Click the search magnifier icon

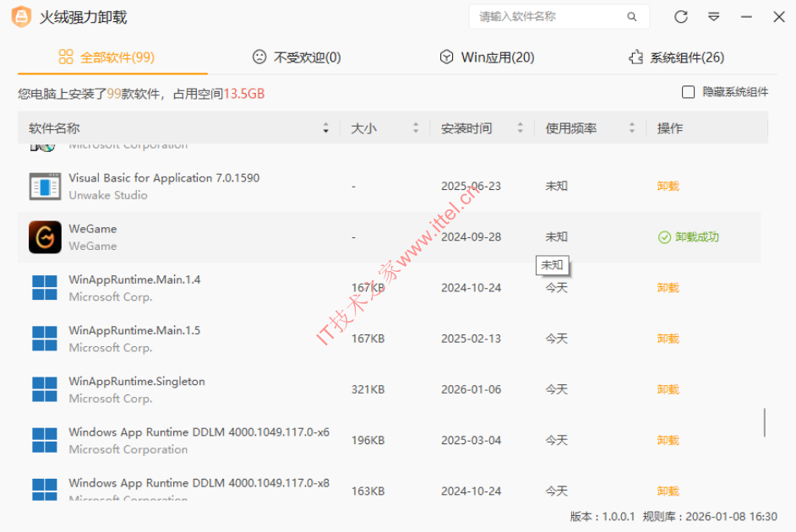[631, 17]
